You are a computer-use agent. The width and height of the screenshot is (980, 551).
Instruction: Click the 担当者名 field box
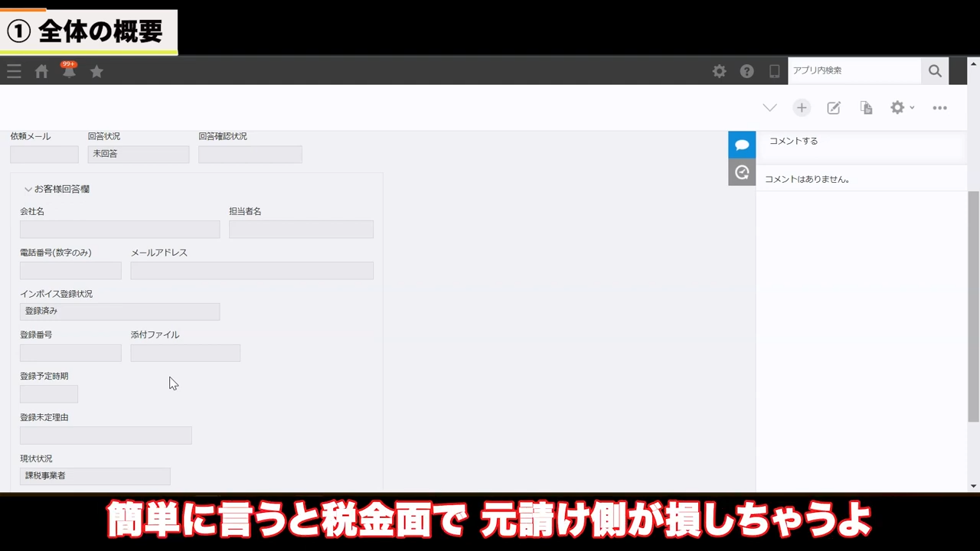pos(302,229)
